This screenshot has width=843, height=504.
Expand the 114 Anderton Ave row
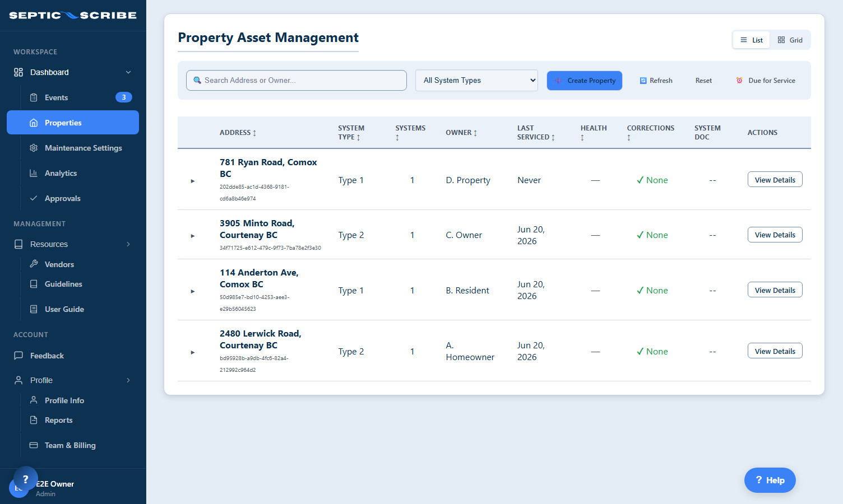(193, 291)
